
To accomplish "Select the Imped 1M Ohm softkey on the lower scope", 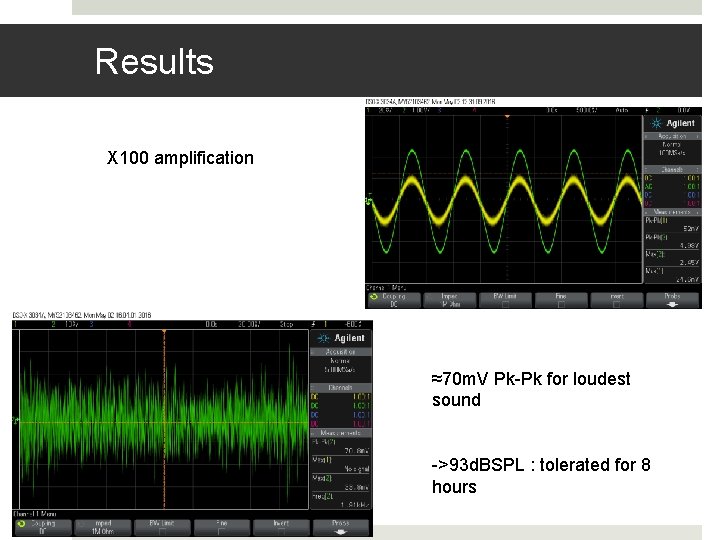I will click(x=103, y=527).
